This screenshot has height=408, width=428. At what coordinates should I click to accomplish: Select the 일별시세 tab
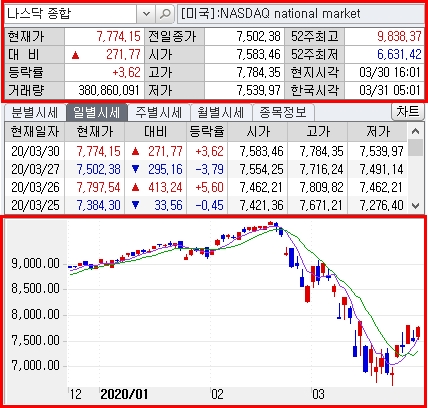click(x=97, y=112)
